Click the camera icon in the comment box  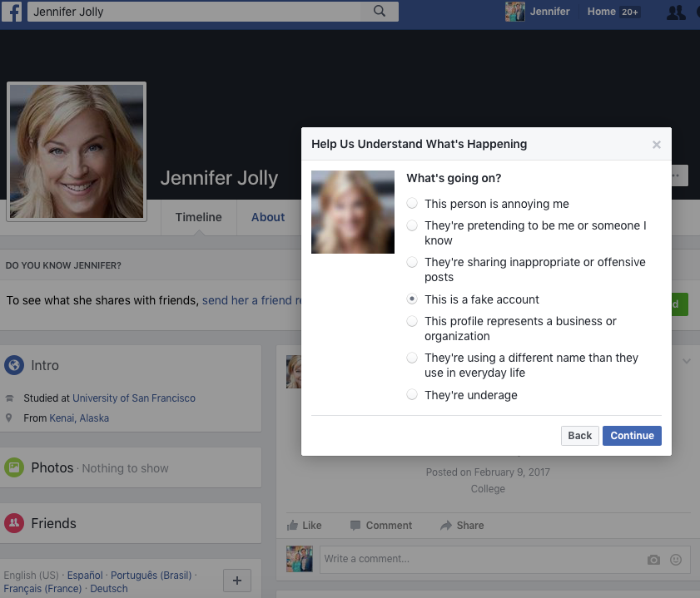653,559
